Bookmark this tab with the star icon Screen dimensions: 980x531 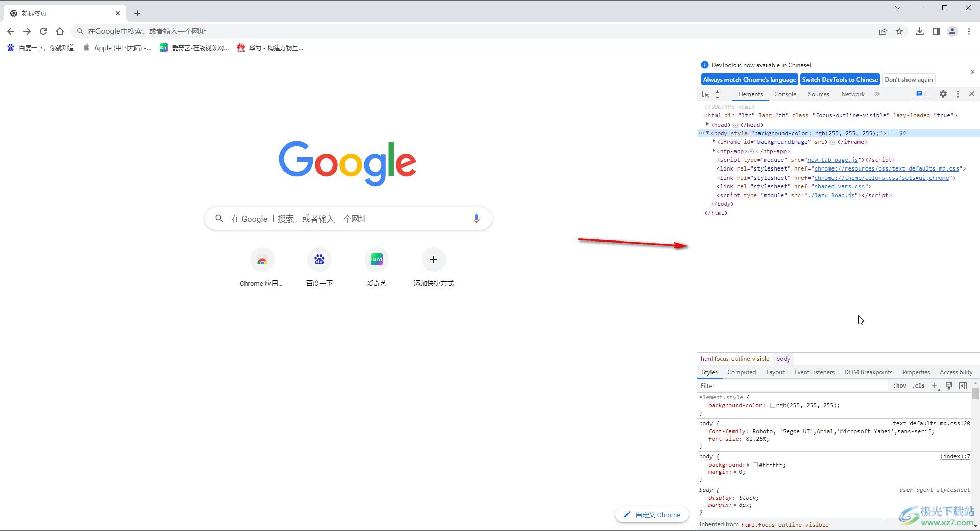[899, 31]
